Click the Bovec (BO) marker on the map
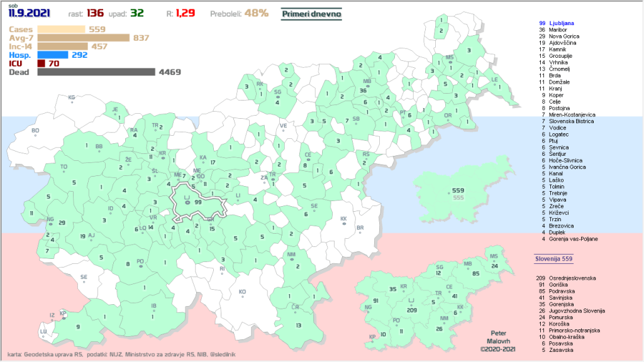644x362 pixels. [35, 135]
